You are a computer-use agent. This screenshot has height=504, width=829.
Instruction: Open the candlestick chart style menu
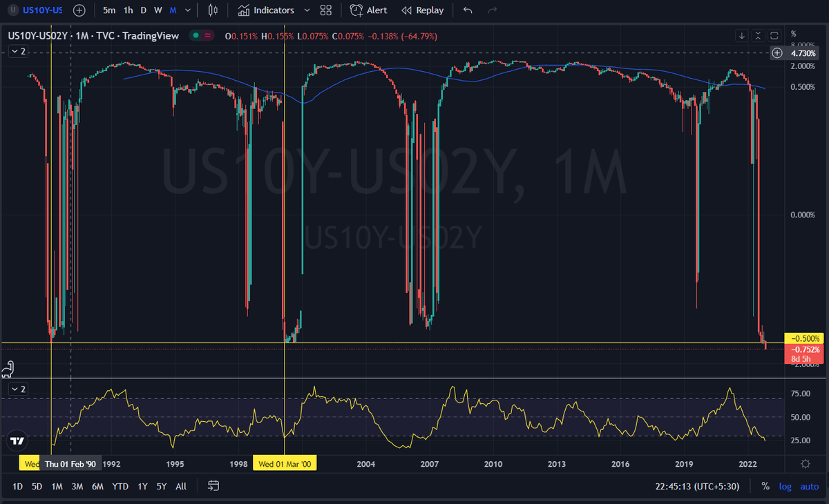[x=213, y=10]
